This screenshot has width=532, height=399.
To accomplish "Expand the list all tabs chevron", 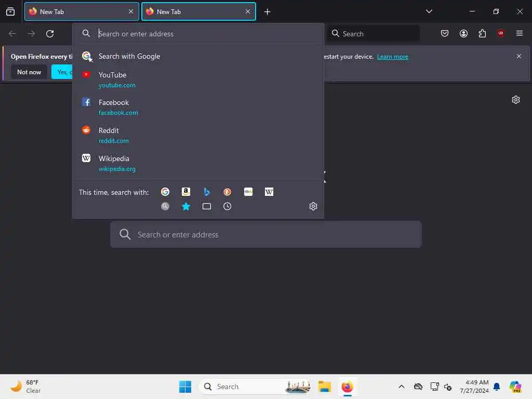I will tap(429, 11).
